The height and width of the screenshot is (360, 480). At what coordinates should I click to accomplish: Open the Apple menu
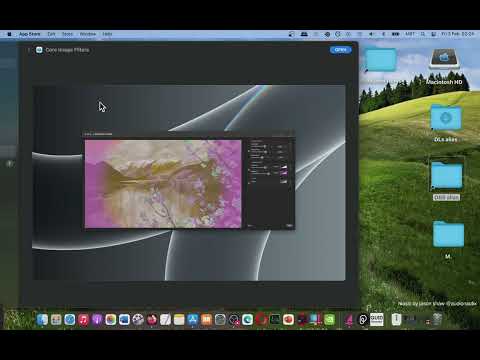[x=9, y=34]
